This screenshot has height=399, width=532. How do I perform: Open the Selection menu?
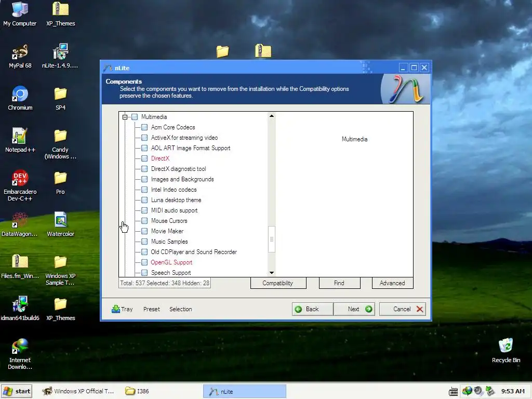[180, 309]
